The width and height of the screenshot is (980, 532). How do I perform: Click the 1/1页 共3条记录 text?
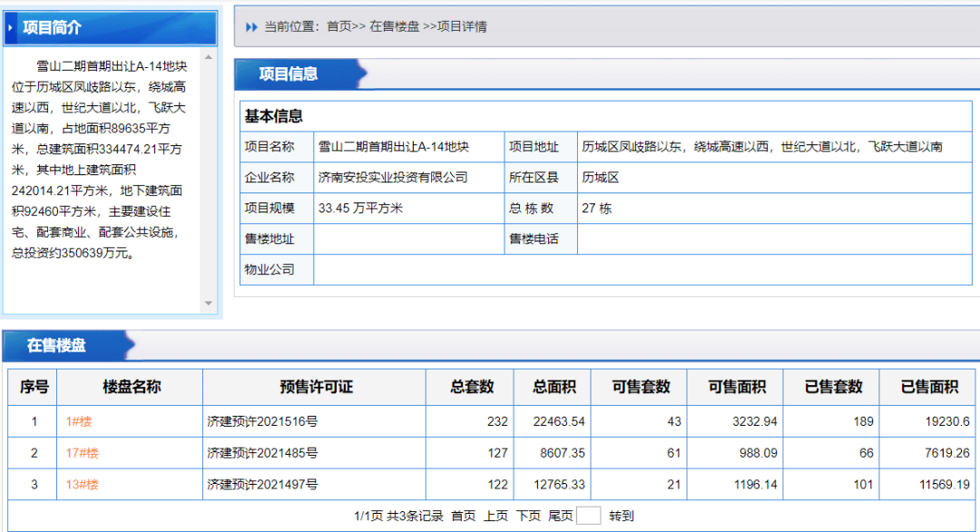click(398, 516)
